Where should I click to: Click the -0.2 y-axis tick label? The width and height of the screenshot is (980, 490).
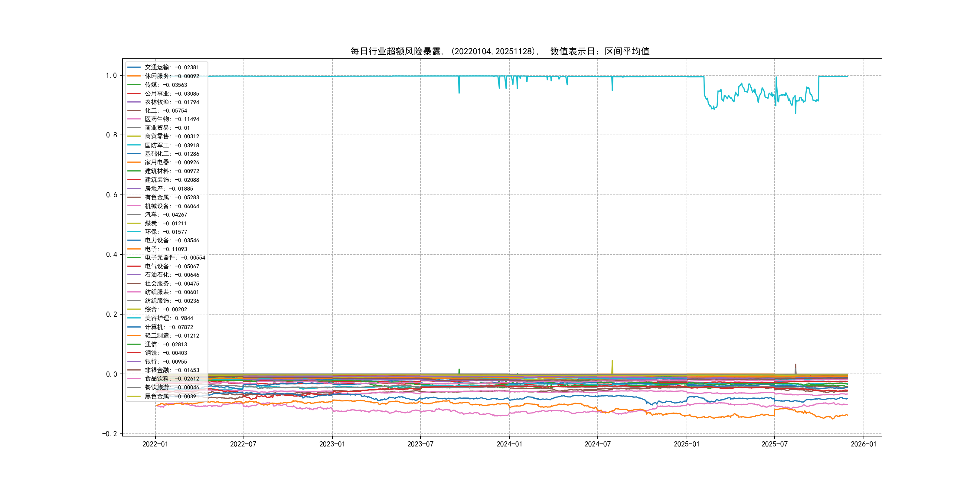click(x=109, y=434)
